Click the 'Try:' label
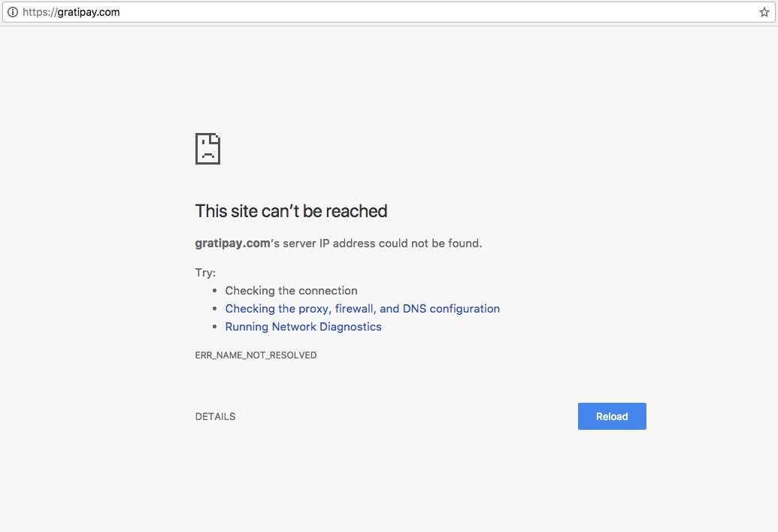Image resolution: width=778 pixels, height=532 pixels. (x=205, y=273)
